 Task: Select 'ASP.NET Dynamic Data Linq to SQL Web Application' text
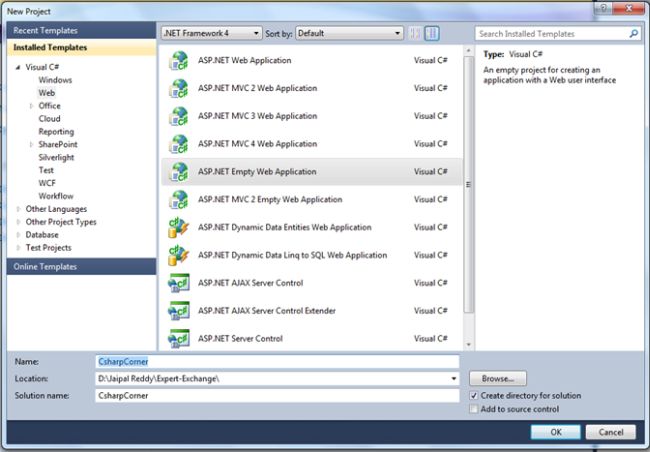click(292, 255)
